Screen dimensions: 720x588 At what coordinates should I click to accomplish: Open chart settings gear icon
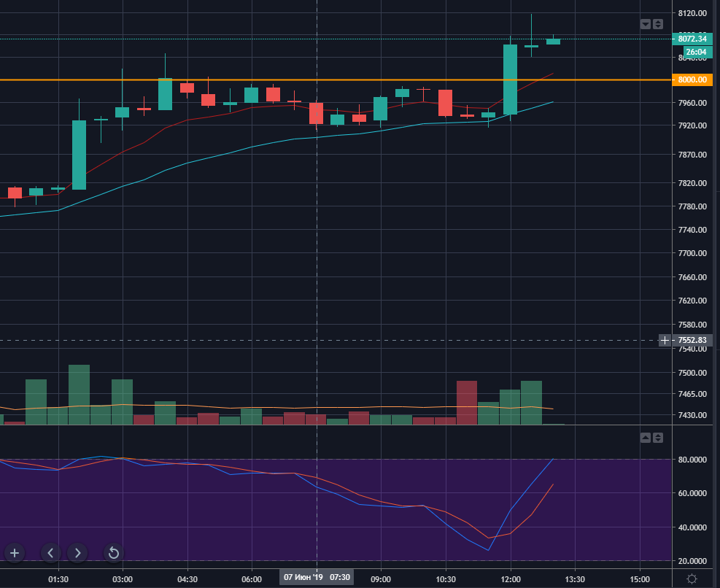click(x=692, y=579)
